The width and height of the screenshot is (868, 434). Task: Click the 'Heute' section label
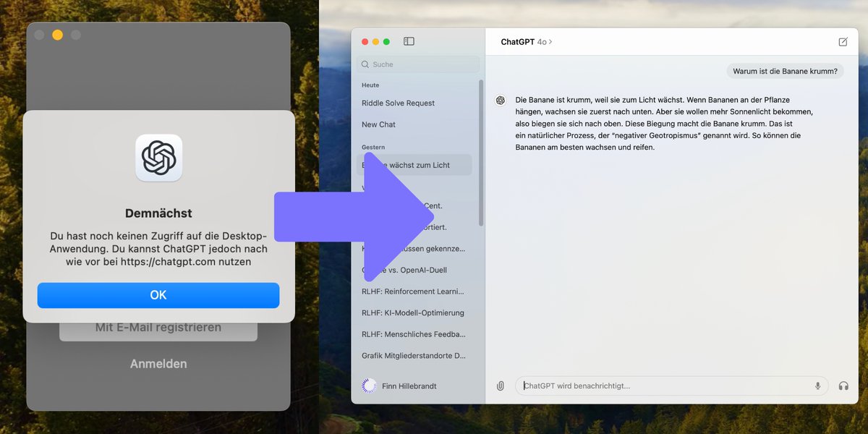tap(370, 85)
